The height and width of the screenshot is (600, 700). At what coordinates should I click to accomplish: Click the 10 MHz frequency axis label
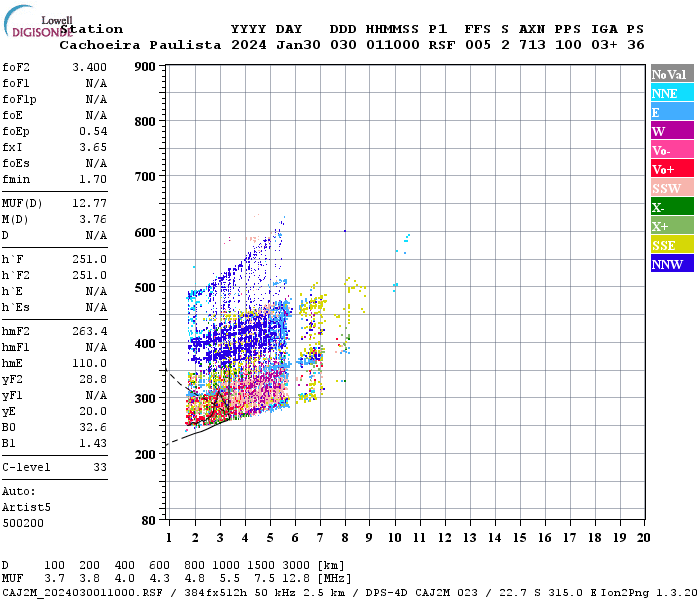click(x=395, y=538)
